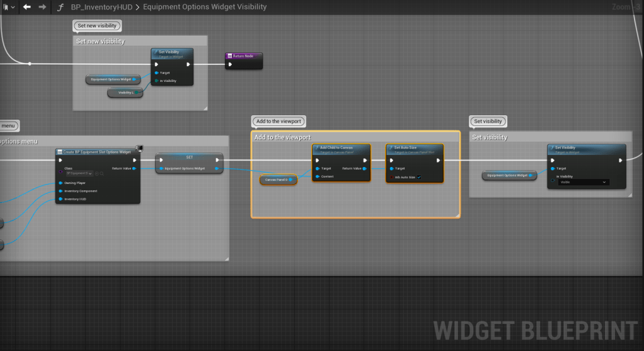Image resolution: width=644 pixels, height=351 pixels.
Task: Click input exec pin on SET node
Action: [x=161, y=160]
